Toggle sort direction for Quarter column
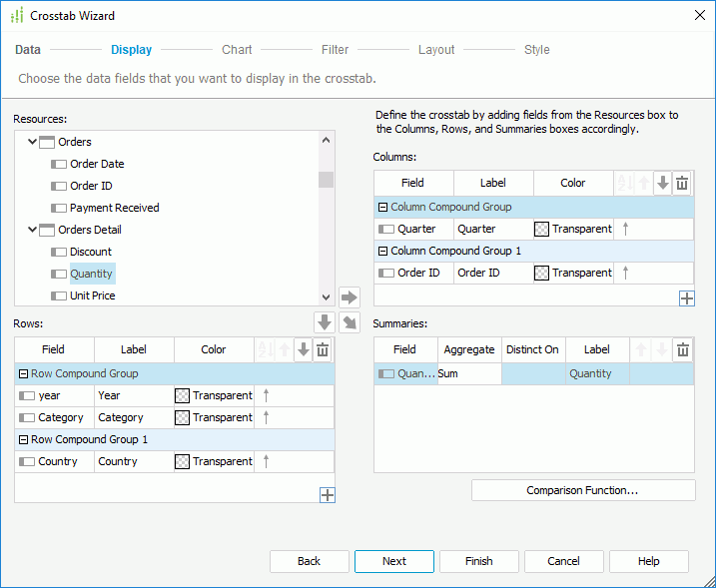Image resolution: width=716 pixels, height=588 pixels. (625, 229)
